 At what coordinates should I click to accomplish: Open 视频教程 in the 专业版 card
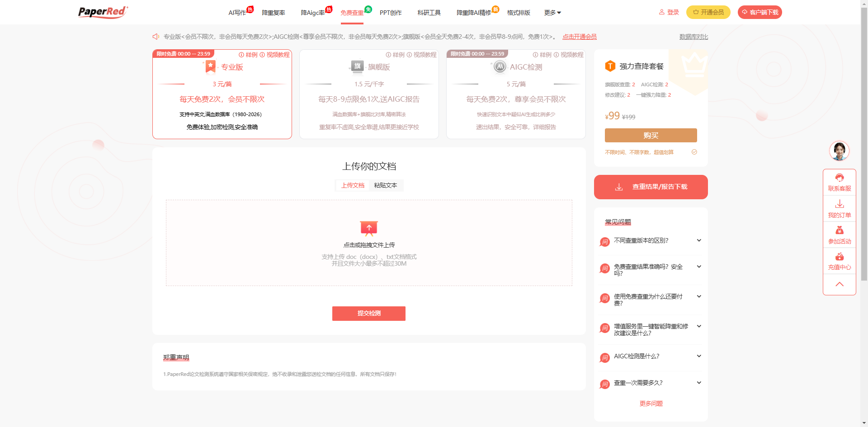point(275,55)
